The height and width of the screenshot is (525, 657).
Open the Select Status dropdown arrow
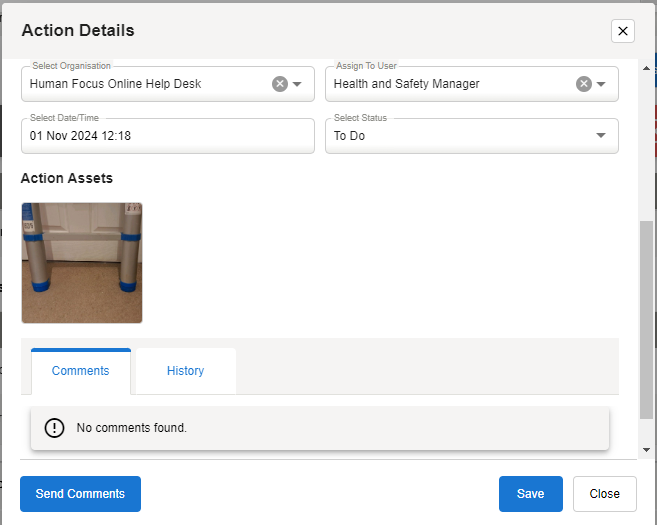point(601,136)
